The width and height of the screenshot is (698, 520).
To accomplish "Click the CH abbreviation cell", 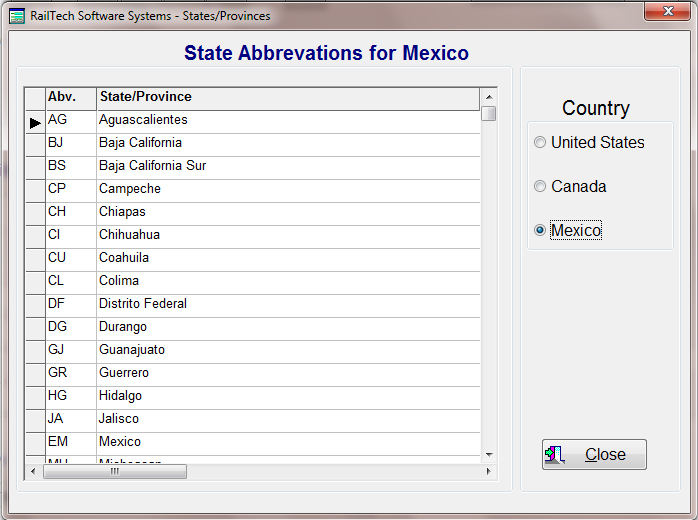I will (x=71, y=214).
